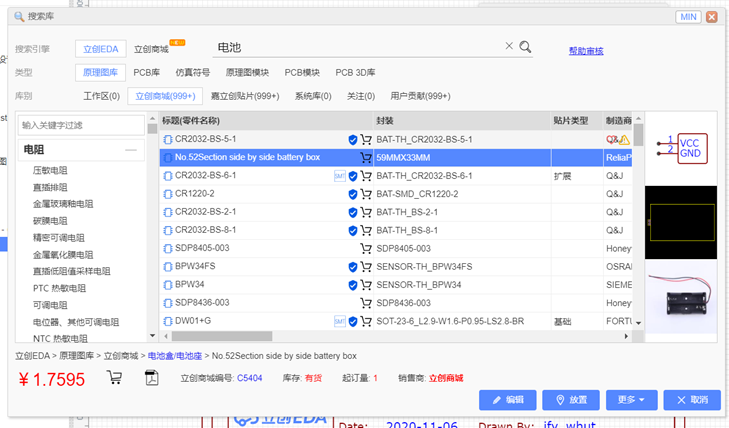729x428 pixels.
Task: Select the 立创商城 search engine
Action: (x=151, y=49)
